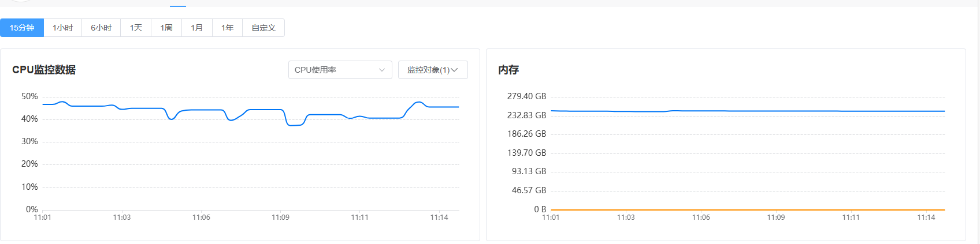Switch to the 1小时 time range
The width and height of the screenshot is (980, 244).
63,28
